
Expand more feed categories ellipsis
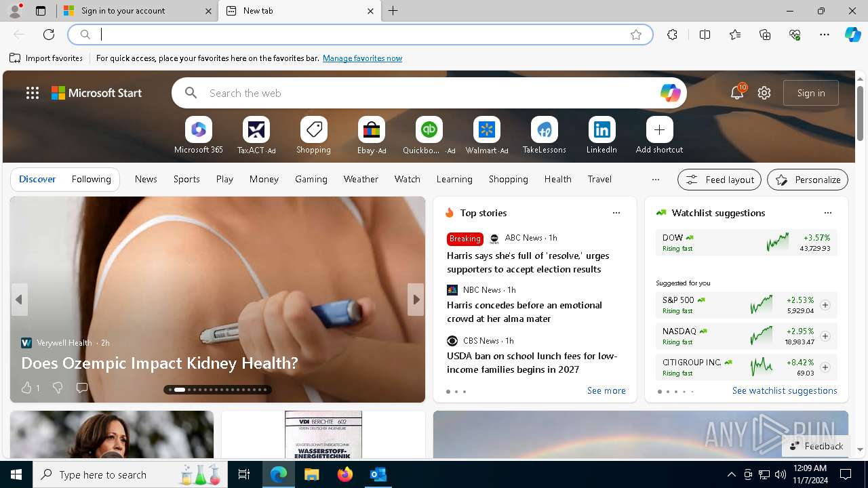tap(655, 180)
